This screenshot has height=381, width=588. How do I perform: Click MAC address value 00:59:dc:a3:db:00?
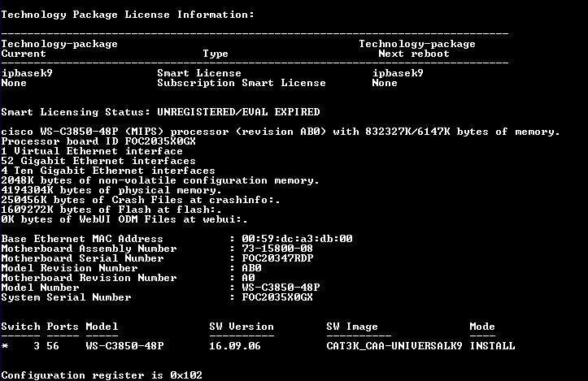point(297,239)
